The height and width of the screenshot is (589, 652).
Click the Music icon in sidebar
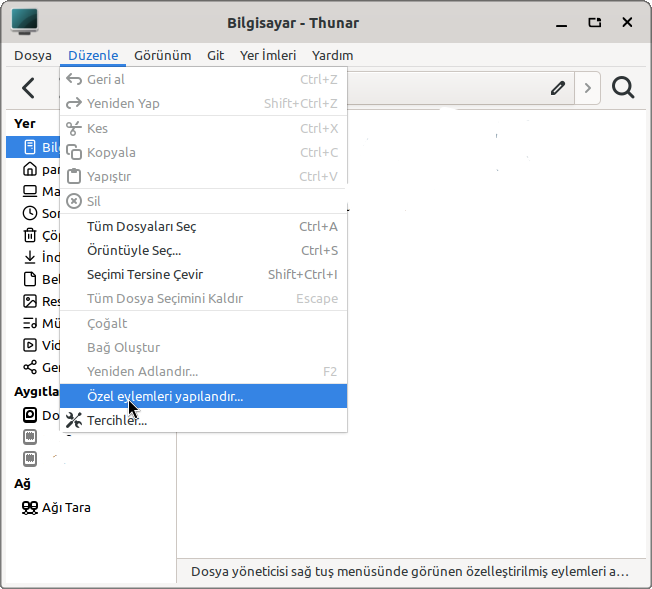click(x=29, y=323)
